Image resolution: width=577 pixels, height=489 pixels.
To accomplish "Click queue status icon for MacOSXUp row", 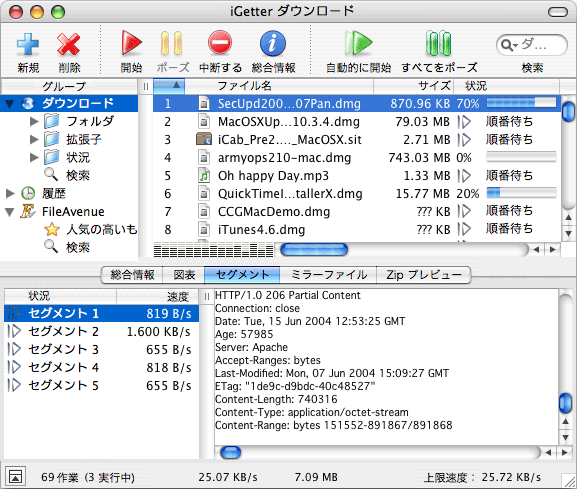I will (x=464, y=121).
